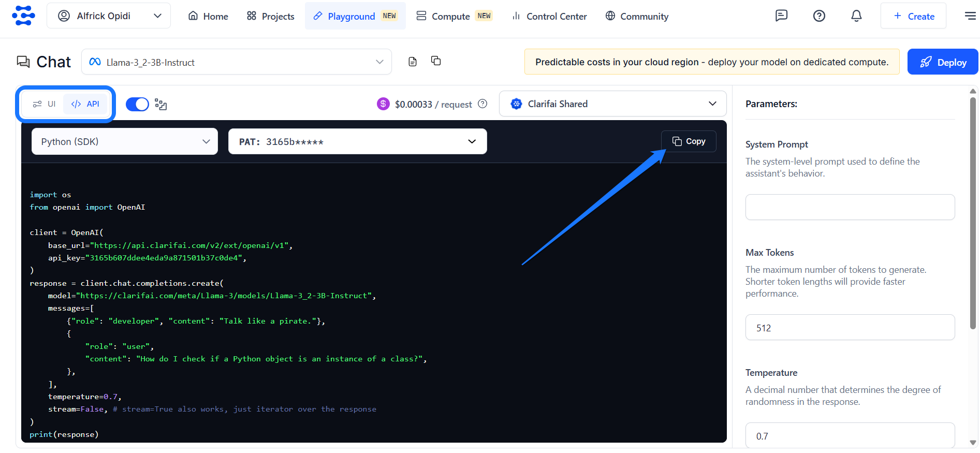Open the PAT token dropdown
The width and height of the screenshot is (980, 453).
358,141
